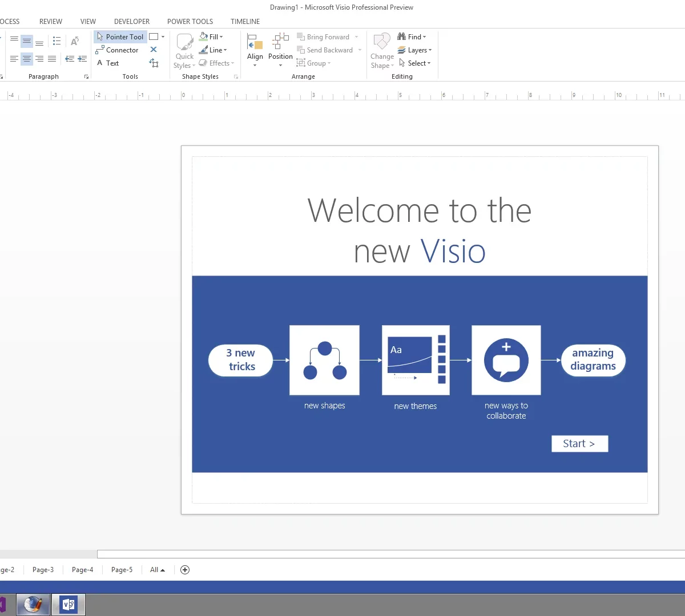Click the new shapes diagram icon
Viewport: 685px width, 616px height.
tap(324, 360)
